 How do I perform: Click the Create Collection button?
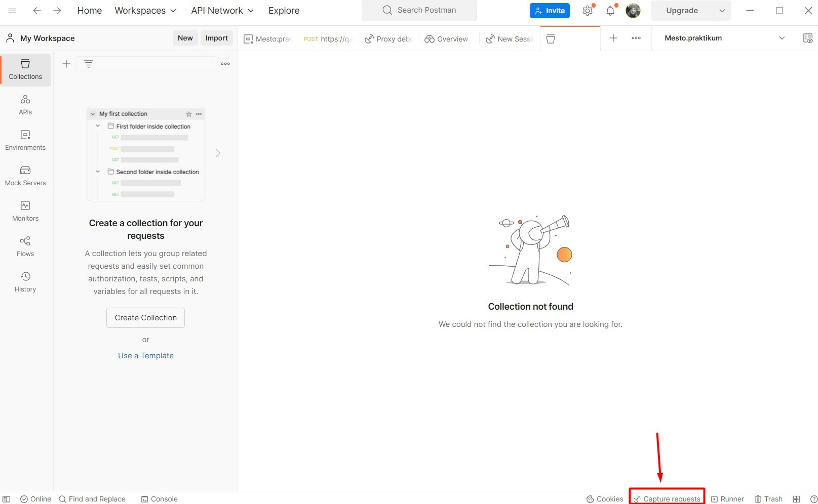pos(146,318)
